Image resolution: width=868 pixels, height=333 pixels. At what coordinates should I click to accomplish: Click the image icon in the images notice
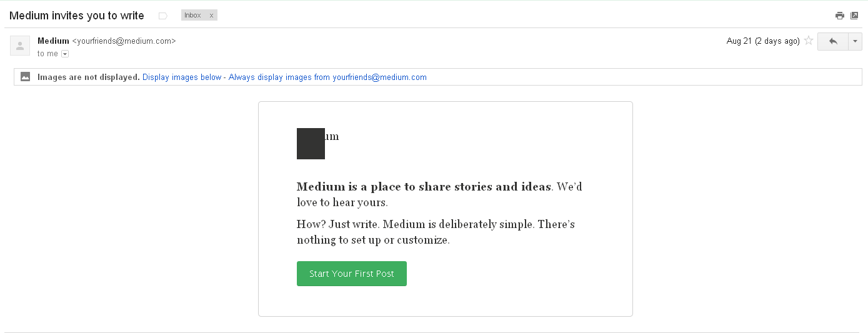tap(26, 77)
